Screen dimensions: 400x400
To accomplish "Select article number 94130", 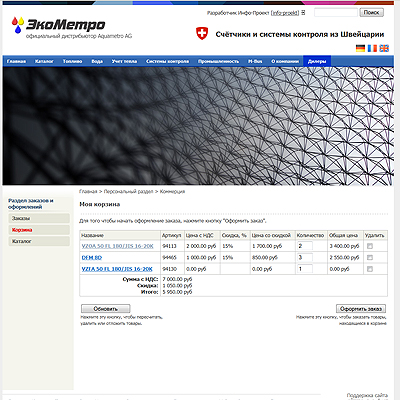I will click(169, 269).
